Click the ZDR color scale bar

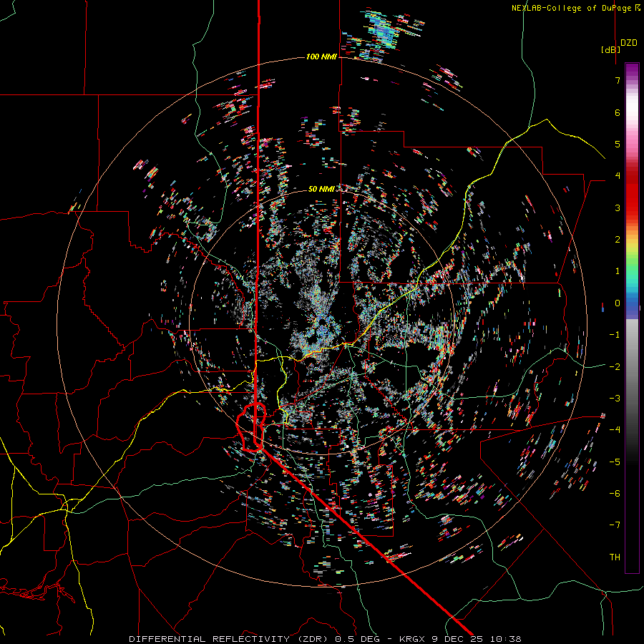point(632,318)
